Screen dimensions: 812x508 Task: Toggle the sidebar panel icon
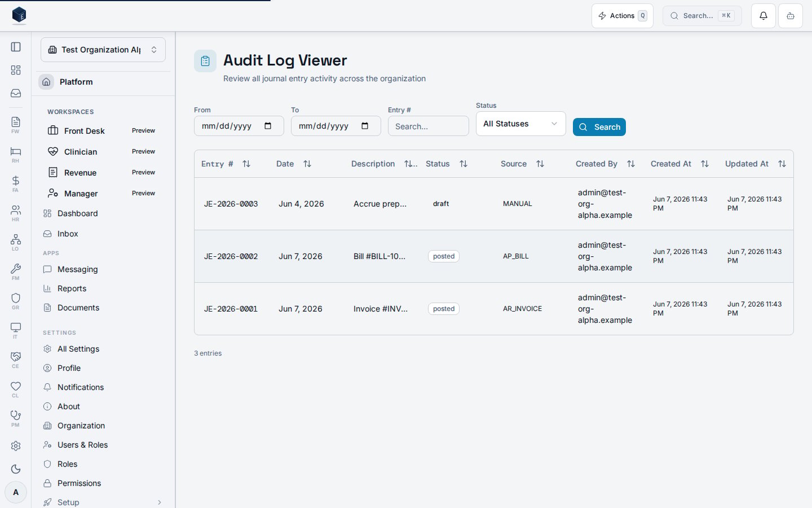(16, 47)
